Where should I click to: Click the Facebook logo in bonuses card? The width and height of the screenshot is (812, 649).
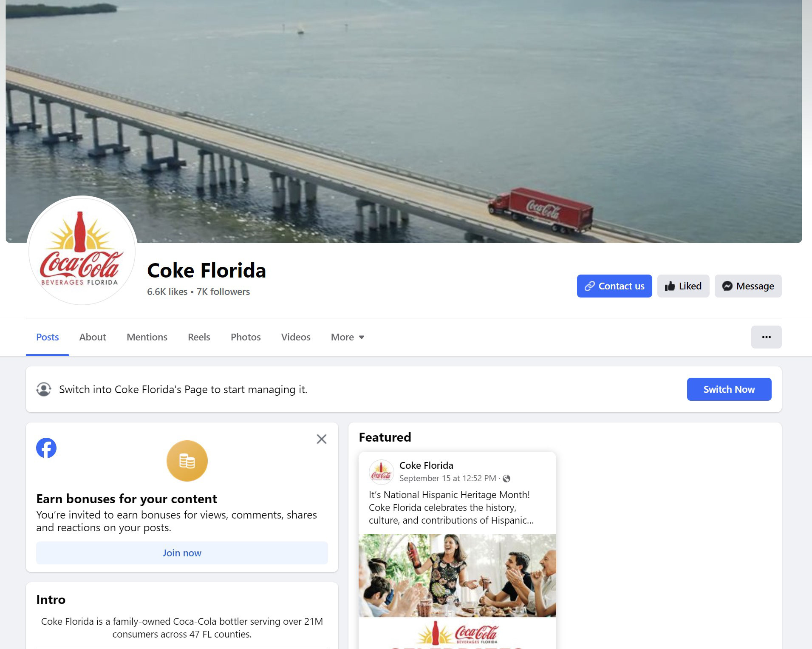coord(46,448)
